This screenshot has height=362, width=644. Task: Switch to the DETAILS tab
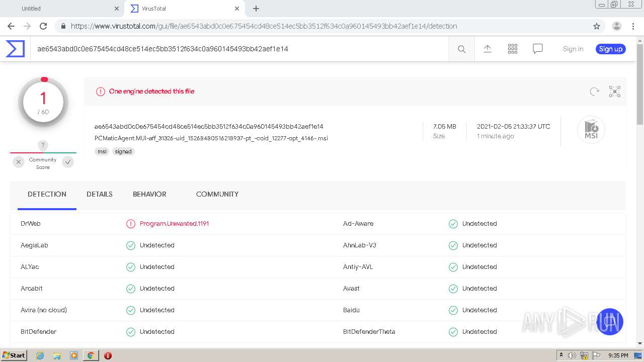pos(100,194)
